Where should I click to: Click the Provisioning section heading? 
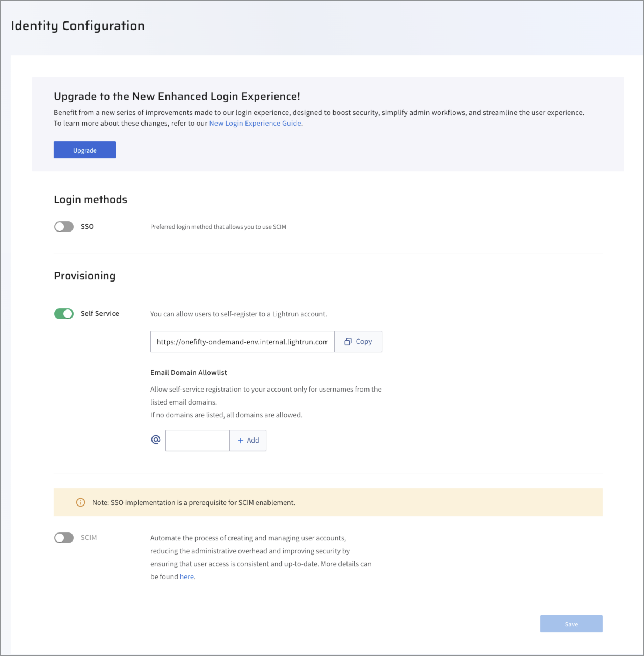tap(85, 276)
